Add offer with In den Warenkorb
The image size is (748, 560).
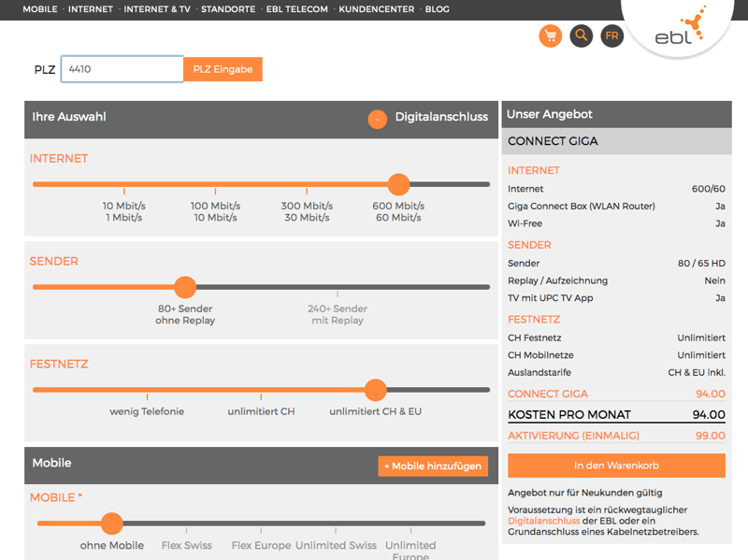tap(616, 465)
